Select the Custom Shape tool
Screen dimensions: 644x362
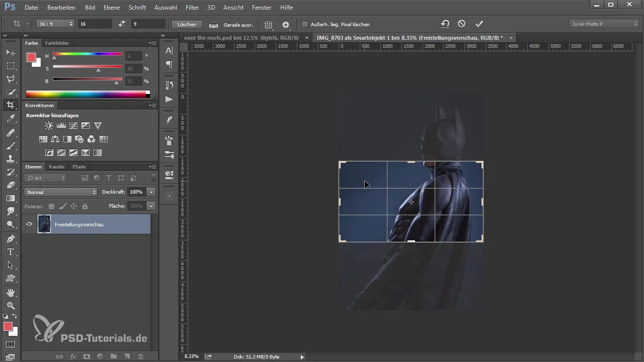click(x=10, y=278)
